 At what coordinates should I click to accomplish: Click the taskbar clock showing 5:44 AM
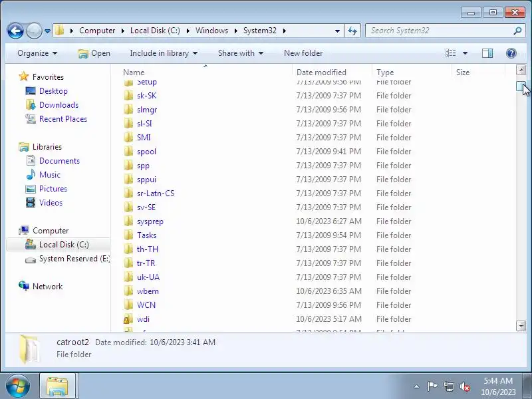(x=498, y=386)
